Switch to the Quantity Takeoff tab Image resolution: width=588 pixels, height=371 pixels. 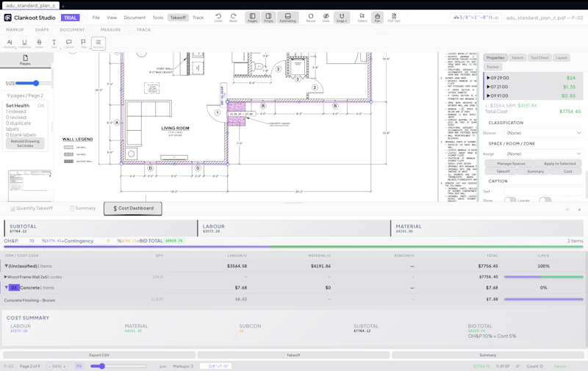coord(32,209)
